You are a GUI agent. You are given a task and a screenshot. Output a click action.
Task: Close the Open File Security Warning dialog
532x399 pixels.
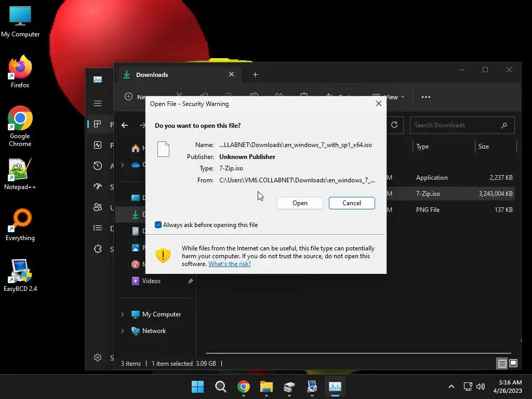point(379,103)
